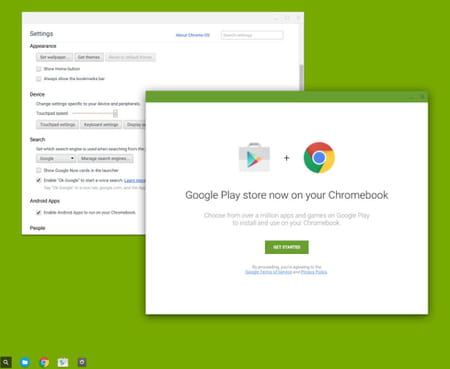The image size is (450, 369).
Task: Click the Google Play bag logo in dialog
Action: [254, 157]
